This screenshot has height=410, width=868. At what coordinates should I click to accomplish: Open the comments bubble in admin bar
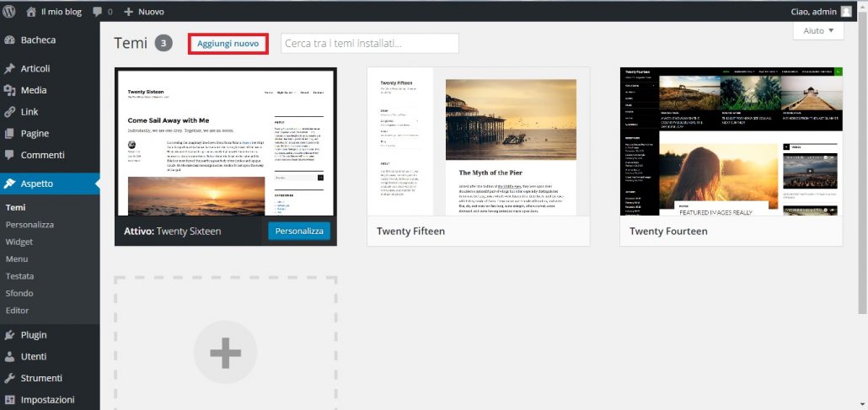[x=98, y=12]
